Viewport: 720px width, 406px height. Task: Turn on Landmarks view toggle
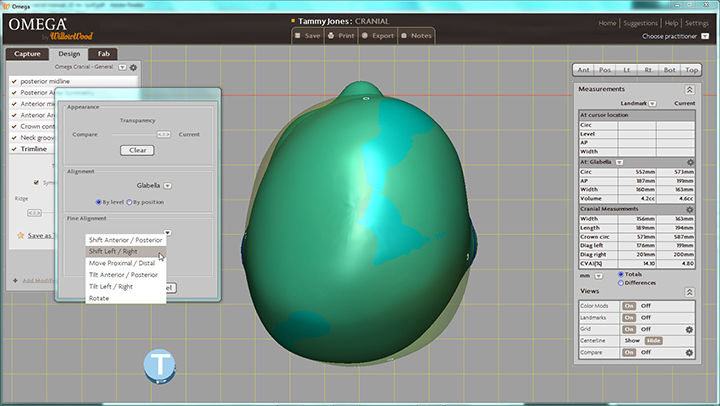pyautogui.click(x=629, y=317)
